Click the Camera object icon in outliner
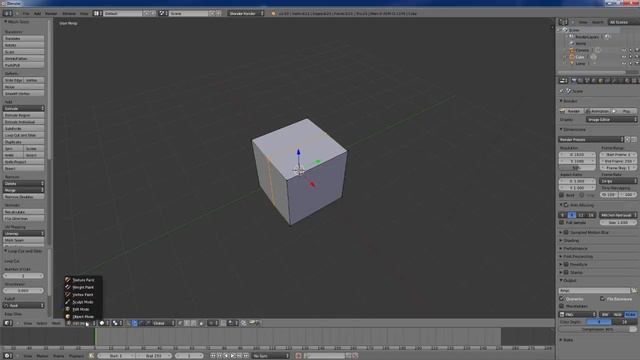The image size is (640, 360). [x=572, y=50]
